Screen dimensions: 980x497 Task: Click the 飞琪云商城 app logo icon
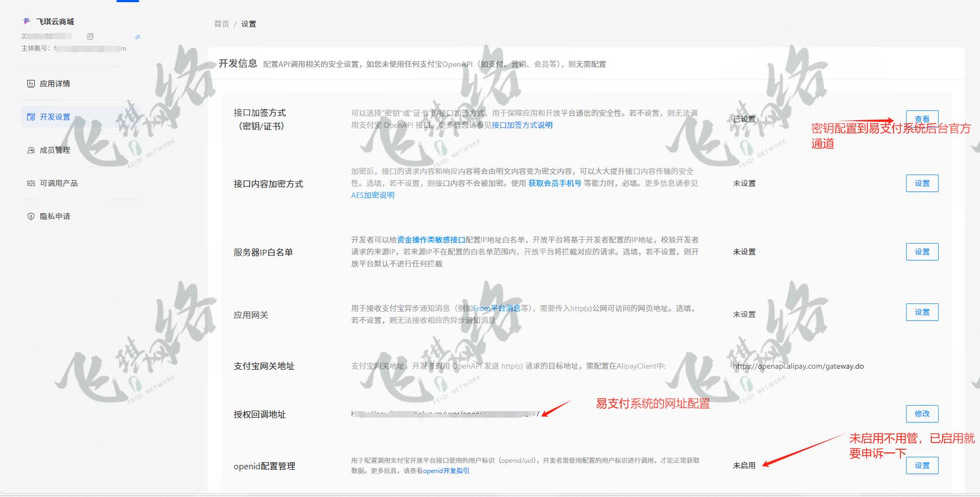click(27, 21)
